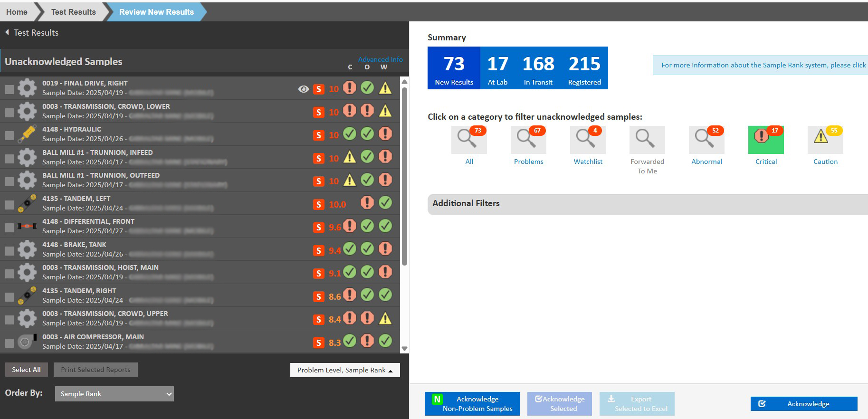Select the Abnormal samples filter
This screenshot has height=419, width=868.
coord(706,140)
